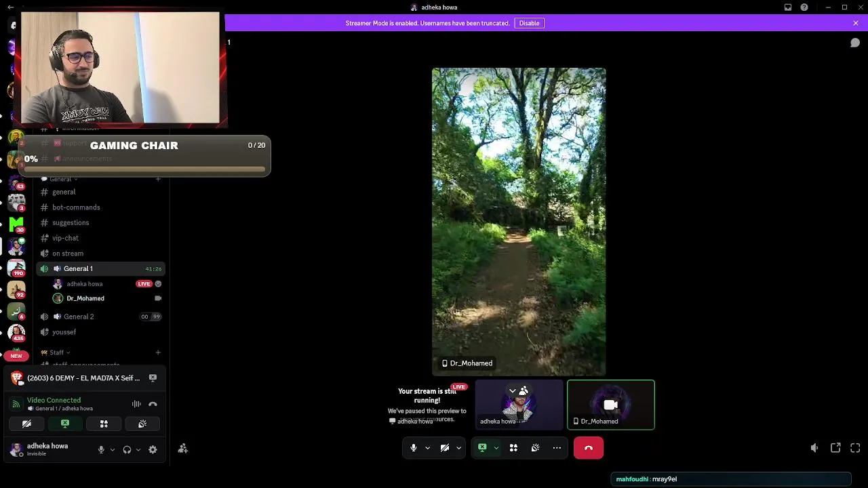Collapse the Staff category
Image resolution: width=868 pixels, height=488 pixels.
56,352
